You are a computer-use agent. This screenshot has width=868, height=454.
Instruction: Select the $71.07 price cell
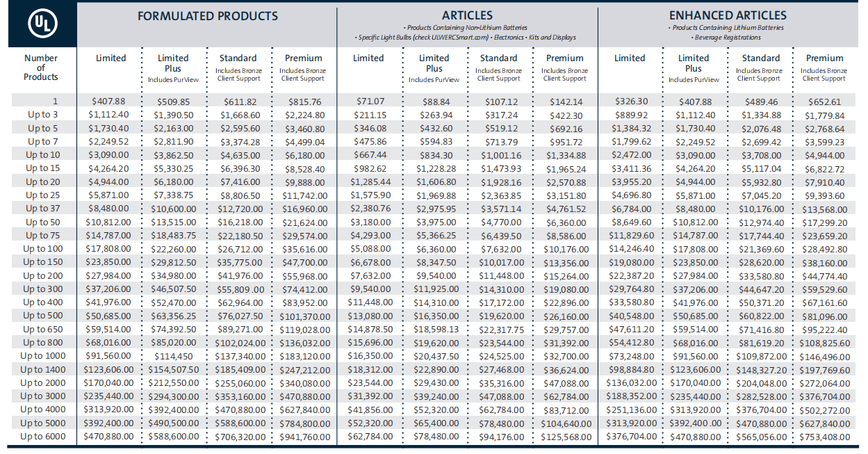click(x=368, y=102)
